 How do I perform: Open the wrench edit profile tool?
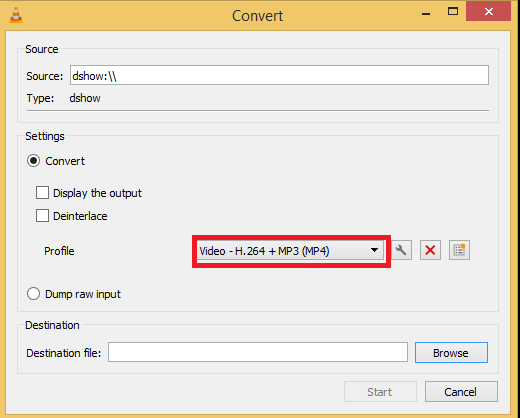coord(401,250)
